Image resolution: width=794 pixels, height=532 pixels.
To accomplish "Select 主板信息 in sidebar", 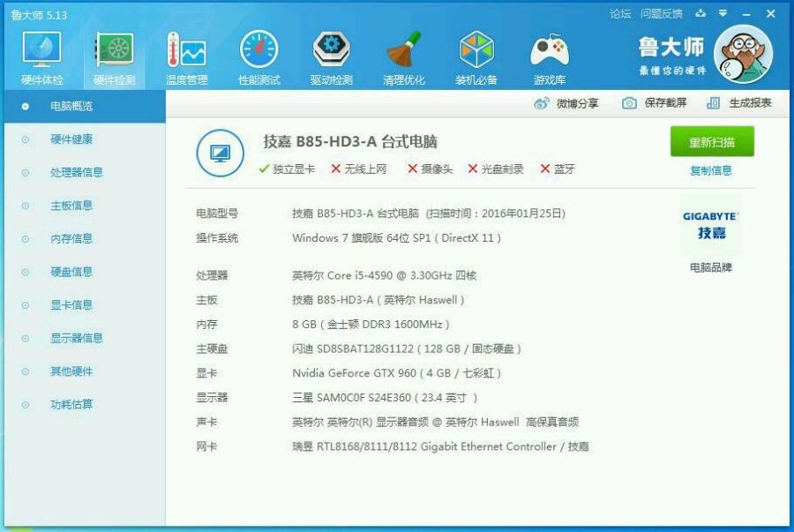I will [85, 206].
